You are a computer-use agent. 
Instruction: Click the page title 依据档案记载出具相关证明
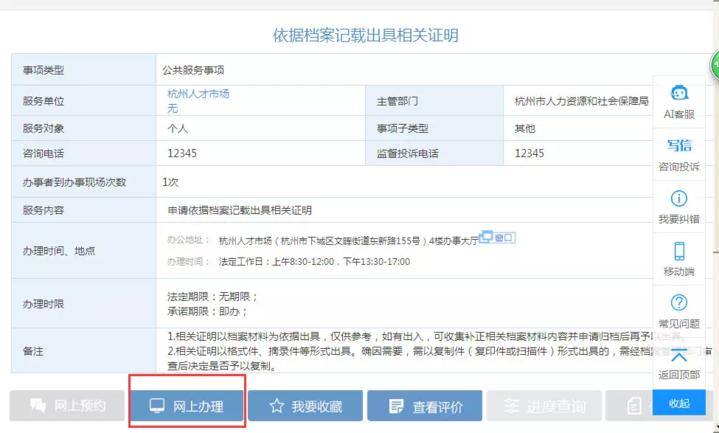click(x=365, y=35)
